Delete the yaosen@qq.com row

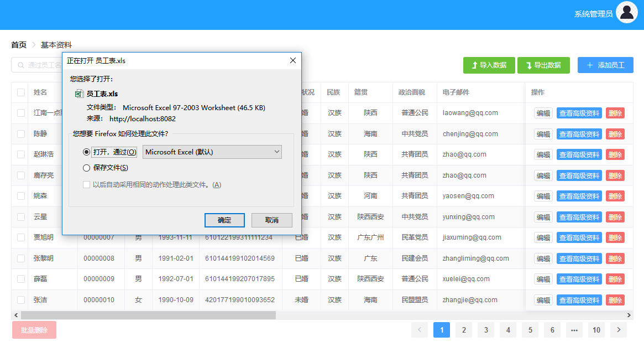point(615,196)
